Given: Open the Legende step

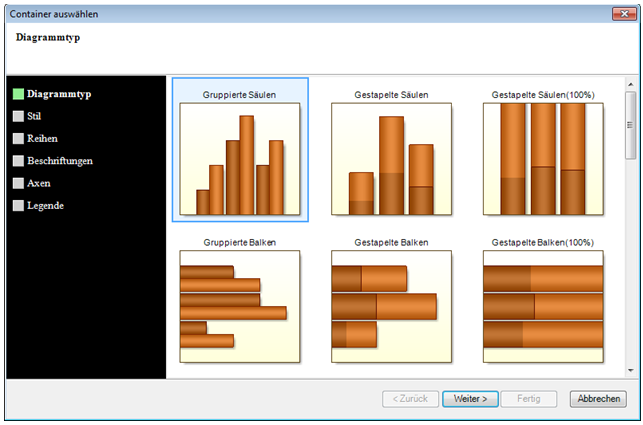Looking at the screenshot, I should coord(47,205).
